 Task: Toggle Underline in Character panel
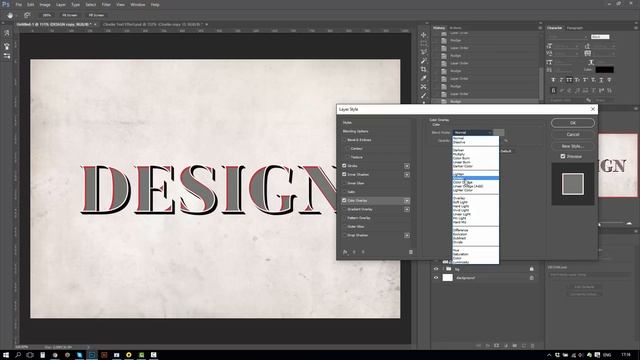(x=601, y=80)
